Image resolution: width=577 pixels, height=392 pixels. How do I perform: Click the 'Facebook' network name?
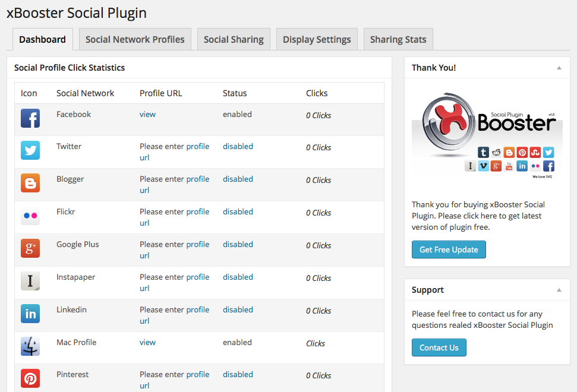74,115
